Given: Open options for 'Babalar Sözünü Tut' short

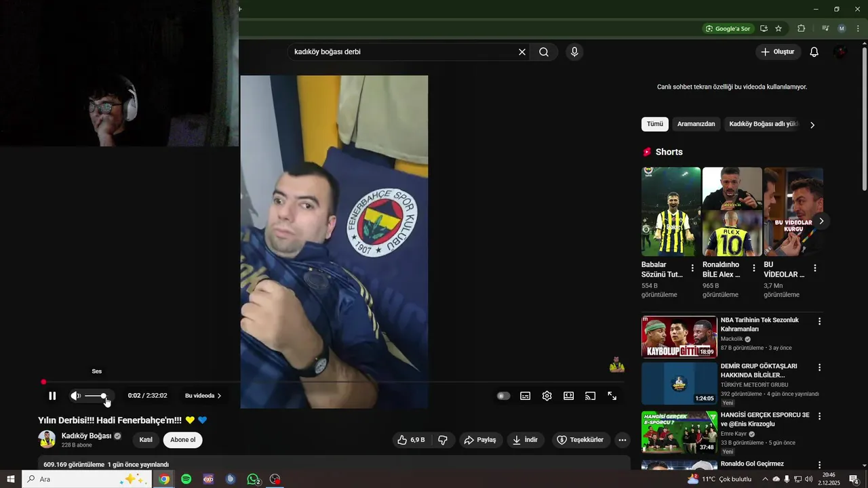Looking at the screenshot, I should [x=692, y=268].
